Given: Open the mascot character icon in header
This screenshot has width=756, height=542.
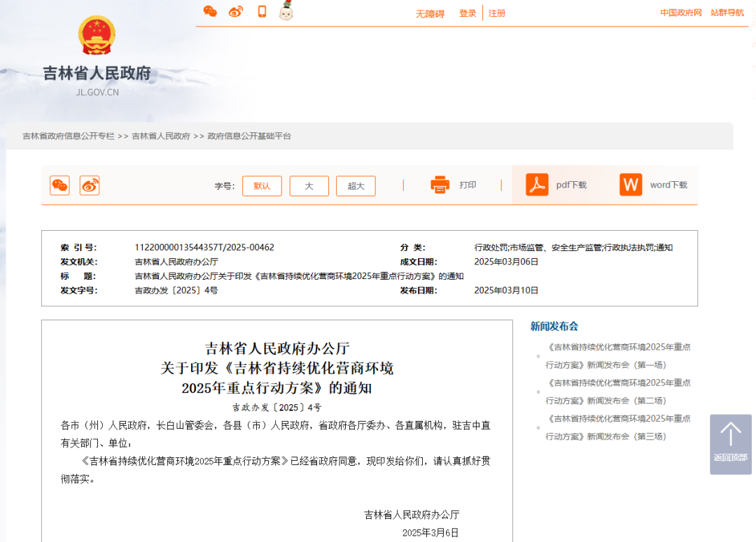Looking at the screenshot, I should pyautogui.click(x=286, y=11).
